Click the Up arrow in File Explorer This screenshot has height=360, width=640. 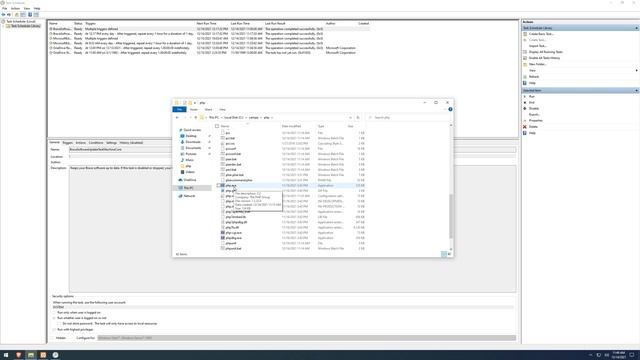196,118
